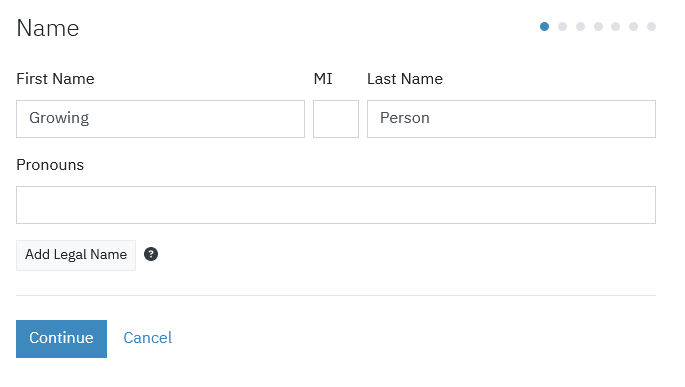Click the Last Name label

405,79
